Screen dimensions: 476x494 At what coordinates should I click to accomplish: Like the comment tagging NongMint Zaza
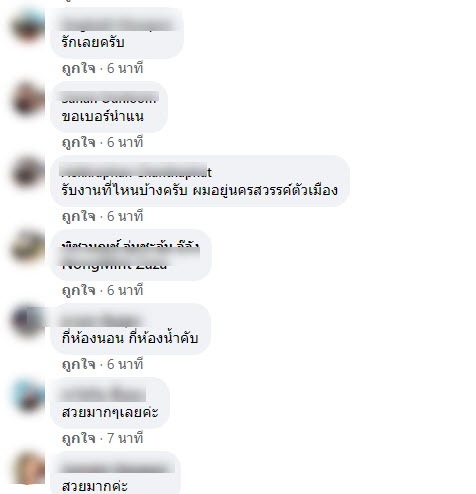(x=79, y=290)
